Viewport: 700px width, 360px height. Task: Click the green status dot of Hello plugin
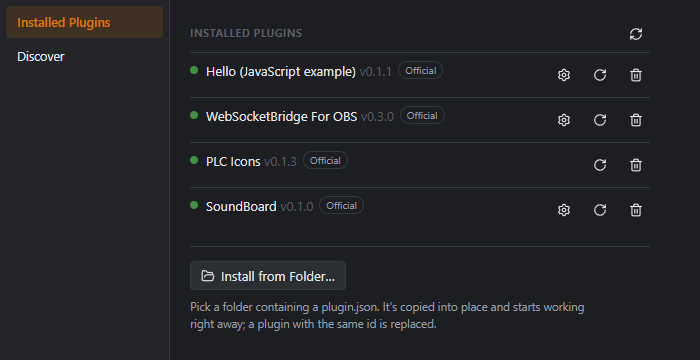194,70
